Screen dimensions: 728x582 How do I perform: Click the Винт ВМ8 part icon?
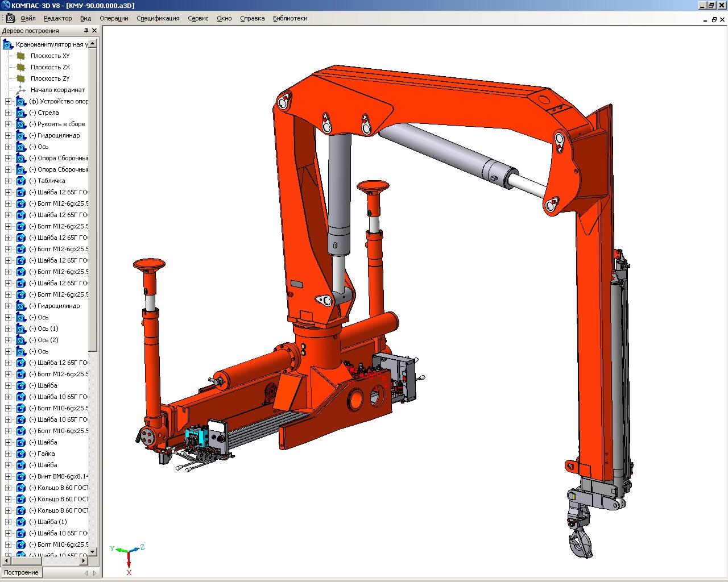(x=21, y=476)
